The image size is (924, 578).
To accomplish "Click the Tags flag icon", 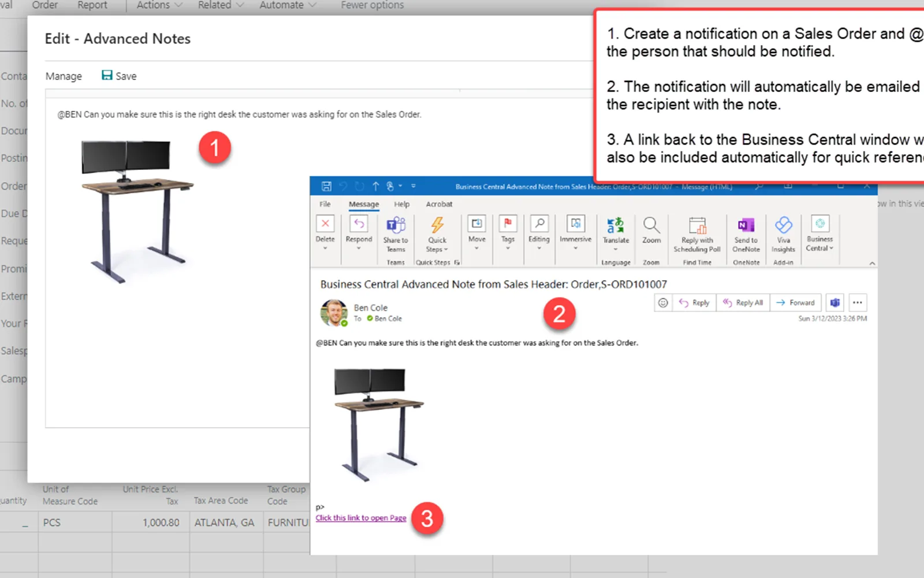I will 508,224.
